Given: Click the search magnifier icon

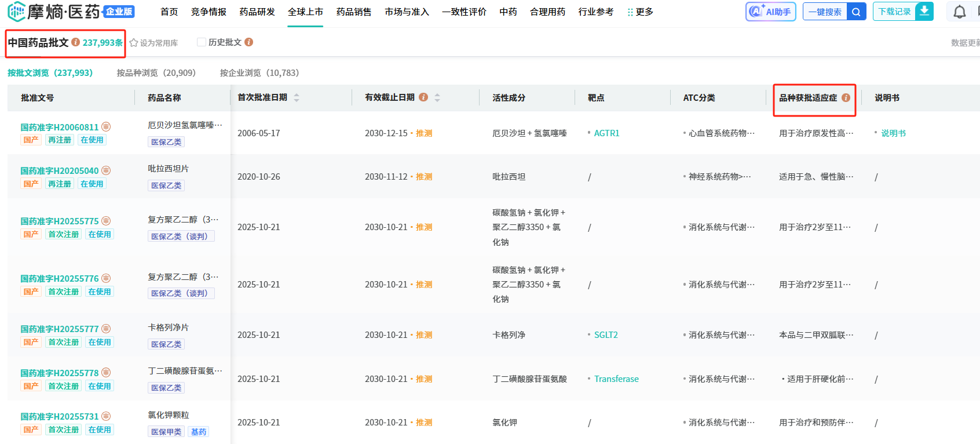Looking at the screenshot, I should click(x=856, y=12).
